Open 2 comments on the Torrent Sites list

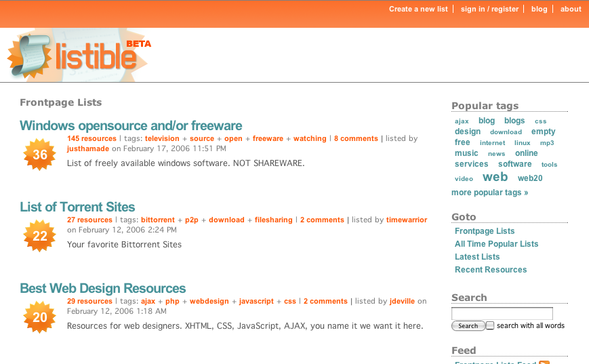tap(322, 220)
